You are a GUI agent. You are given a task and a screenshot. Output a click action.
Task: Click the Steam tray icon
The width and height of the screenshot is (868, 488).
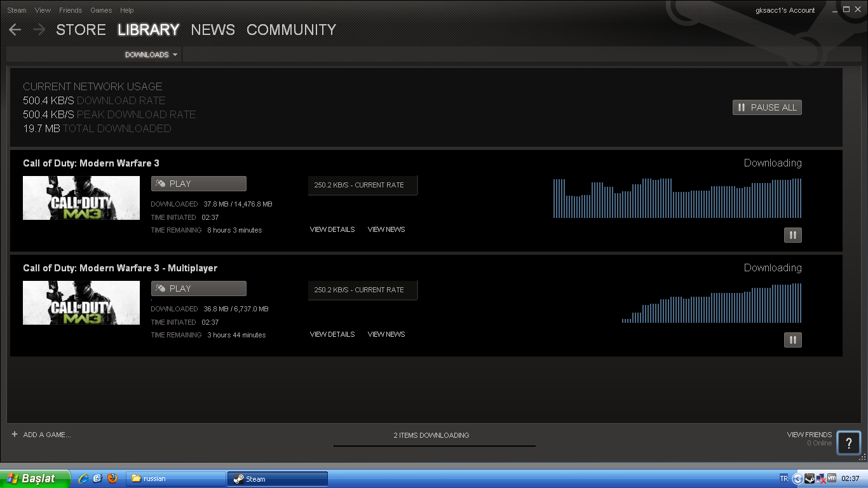(x=810, y=478)
